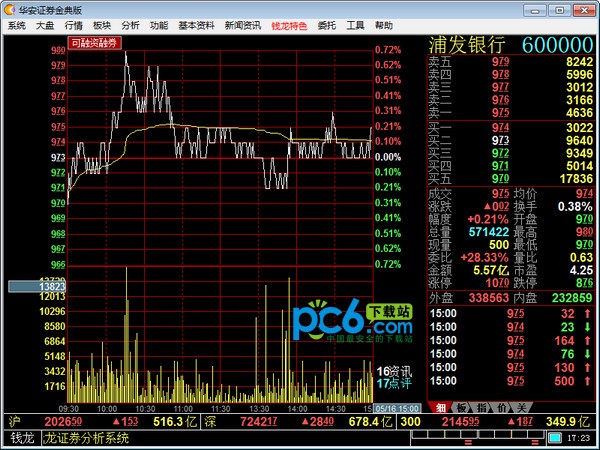The width and height of the screenshot is (600, 450).
Task: Open the 基本资料 menu
Action: click(x=195, y=24)
